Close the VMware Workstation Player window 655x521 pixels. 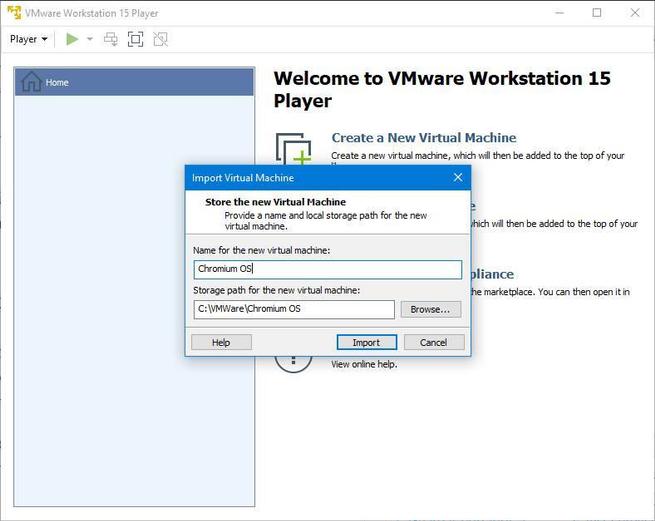click(x=635, y=13)
